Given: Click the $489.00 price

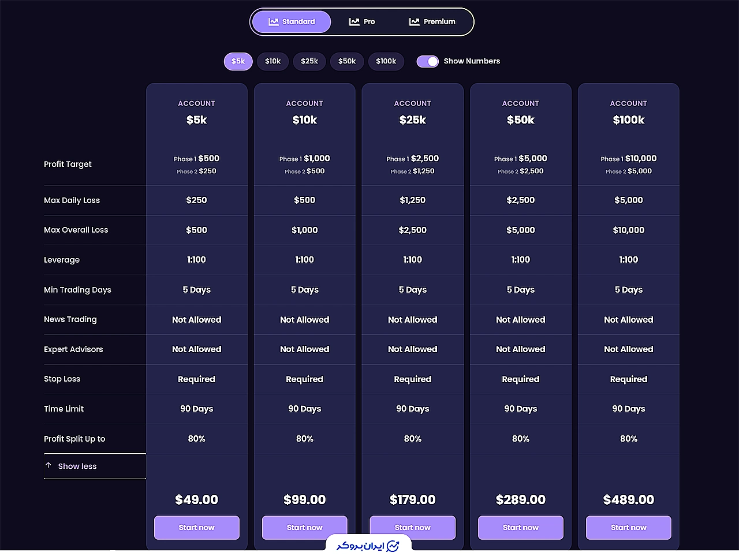Looking at the screenshot, I should pyautogui.click(x=629, y=500).
